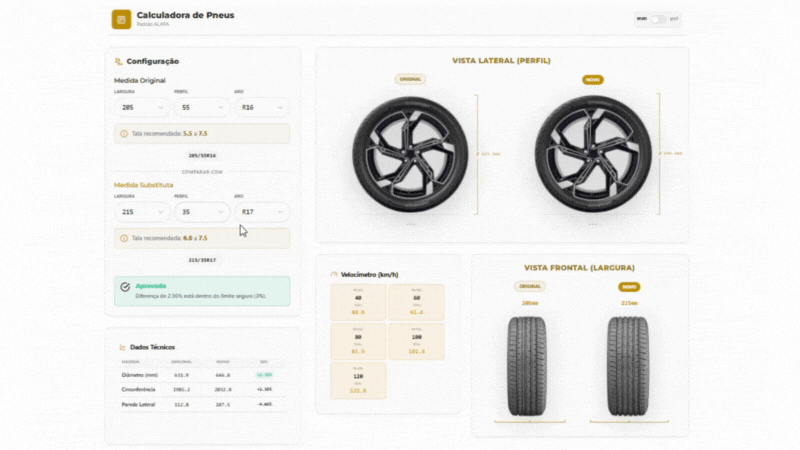The height and width of the screenshot is (450, 800).
Task: Click the Original badge in Vista Frontal
Action: tap(529, 286)
